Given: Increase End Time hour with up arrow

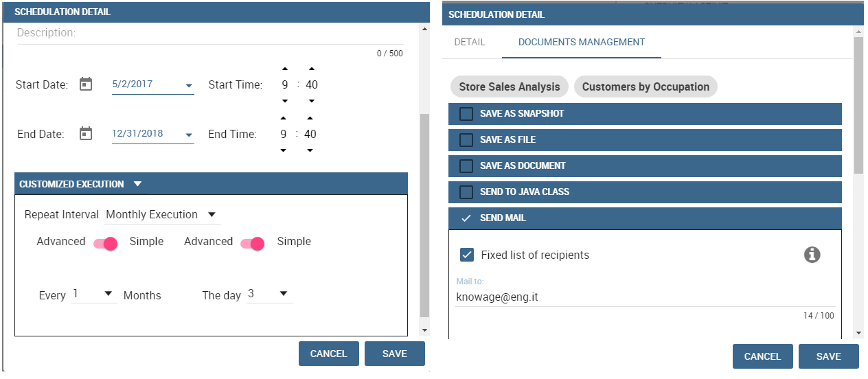Looking at the screenshot, I should pos(284,117).
